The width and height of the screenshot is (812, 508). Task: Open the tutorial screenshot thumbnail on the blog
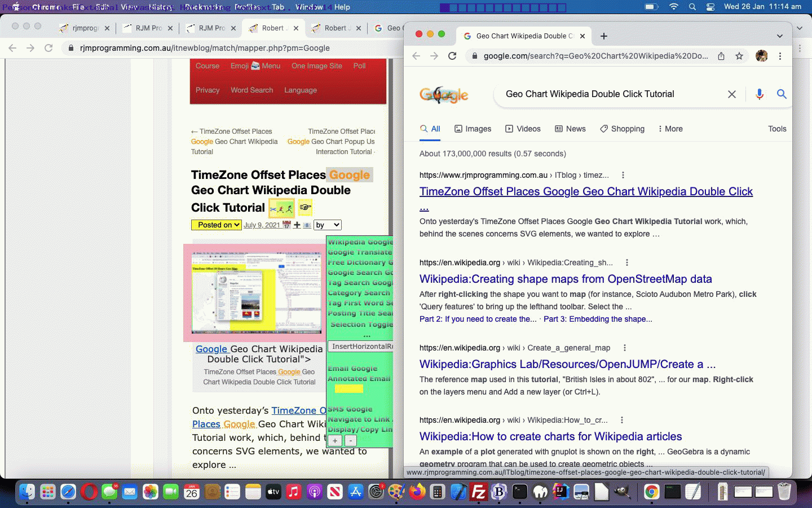pos(257,293)
